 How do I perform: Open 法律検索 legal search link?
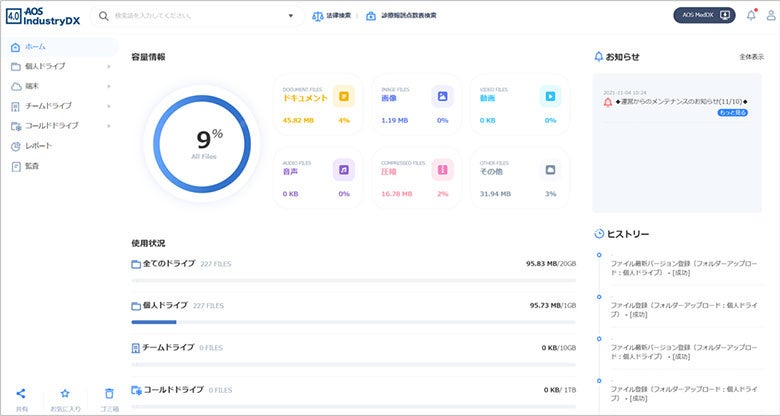point(331,16)
